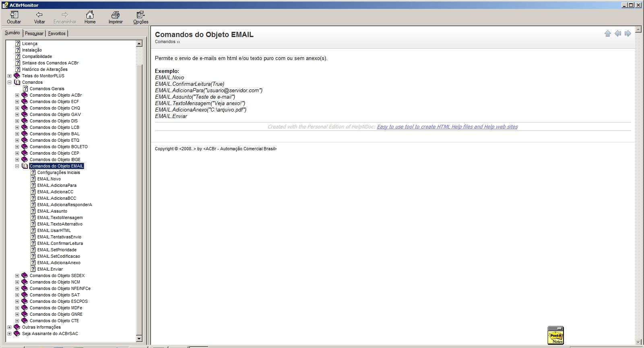644x348 pixels.
Task: Go back with the Voltar arrow
Action: point(39,15)
